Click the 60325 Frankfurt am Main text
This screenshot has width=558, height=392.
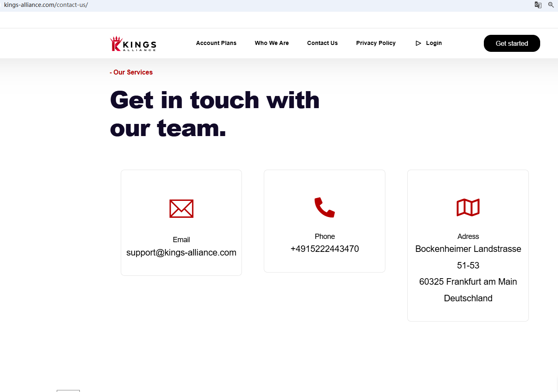click(468, 282)
